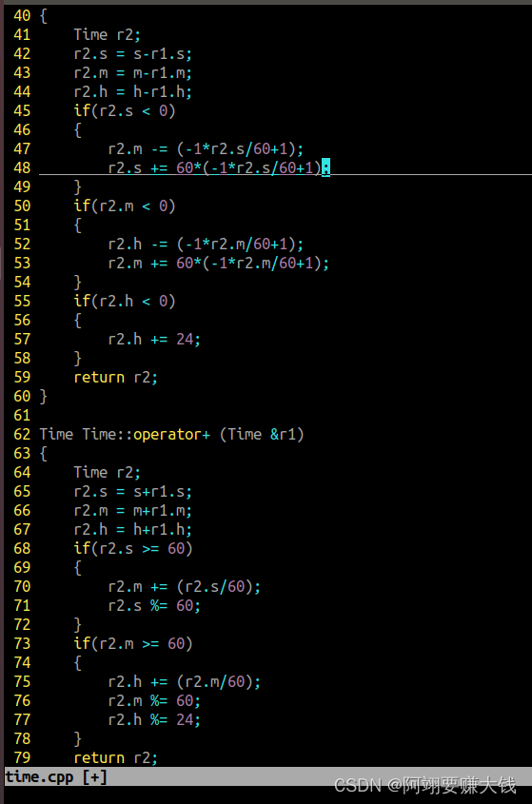532x804 pixels.
Task: Click 'r2.s %= 60;' on line 71
Action: click(154, 605)
